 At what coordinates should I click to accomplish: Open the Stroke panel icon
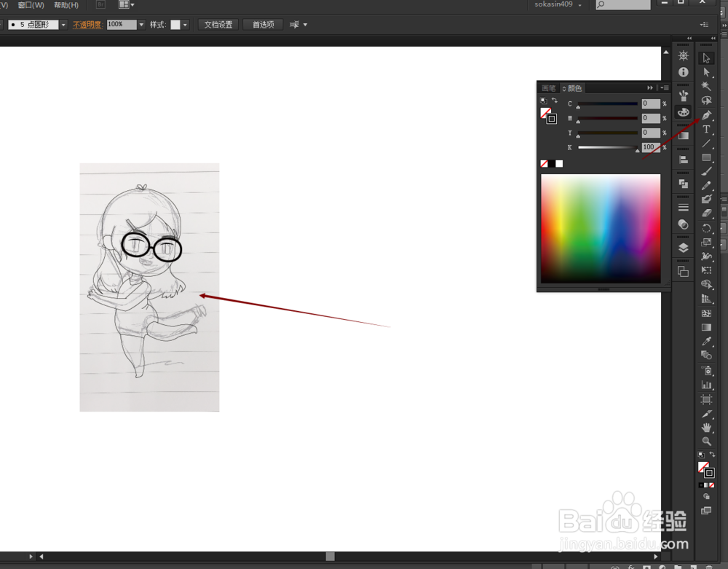[683, 208]
